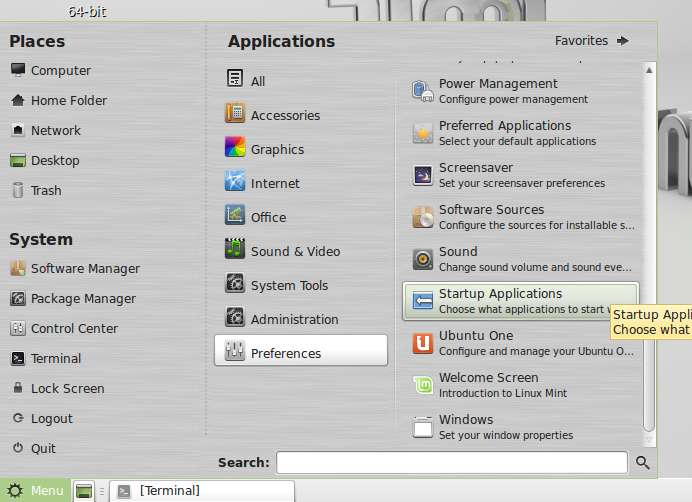Click the Administration gear icon
Image resolution: width=692 pixels, height=502 pixels.
pyautogui.click(x=235, y=317)
